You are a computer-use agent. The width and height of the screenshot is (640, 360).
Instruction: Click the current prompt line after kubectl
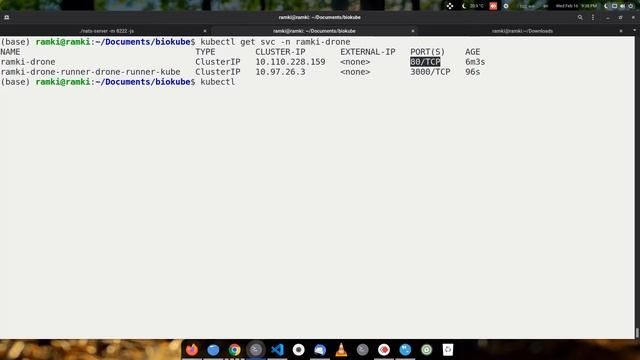pyautogui.click(x=218, y=82)
